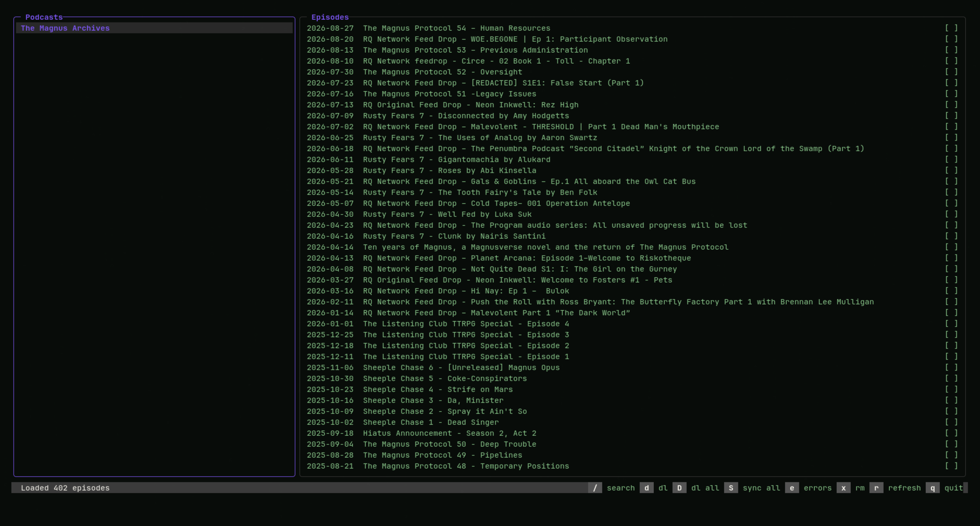This screenshot has height=526, width=980.
Task: Toggle checkbox for Magnus Protocol 48 Temporary Positions
Action: [951, 466]
